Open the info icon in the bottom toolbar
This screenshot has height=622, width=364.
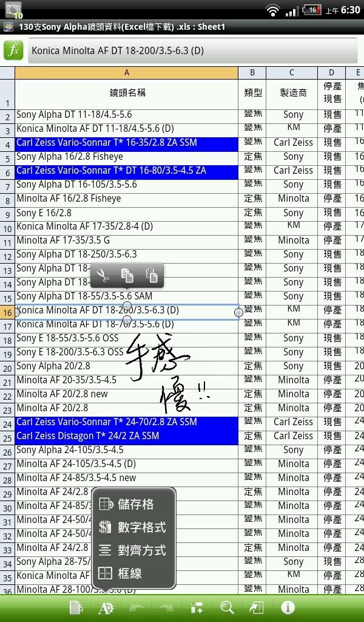pyautogui.click(x=288, y=607)
